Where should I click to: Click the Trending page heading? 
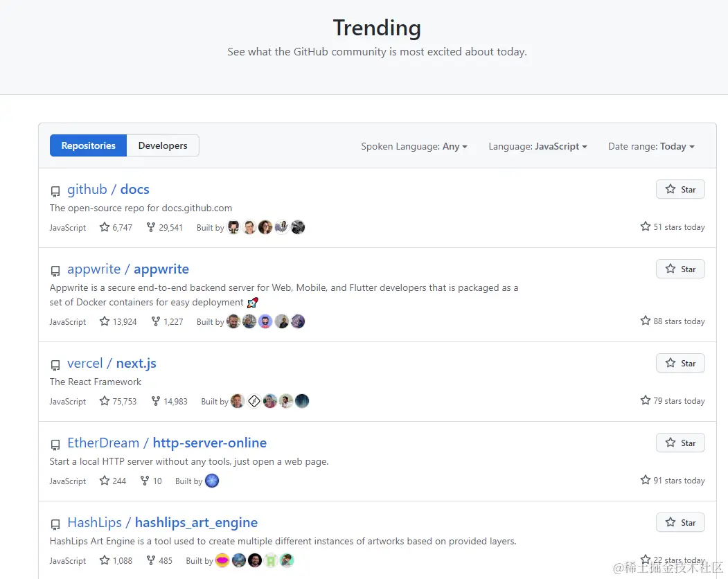coord(377,28)
